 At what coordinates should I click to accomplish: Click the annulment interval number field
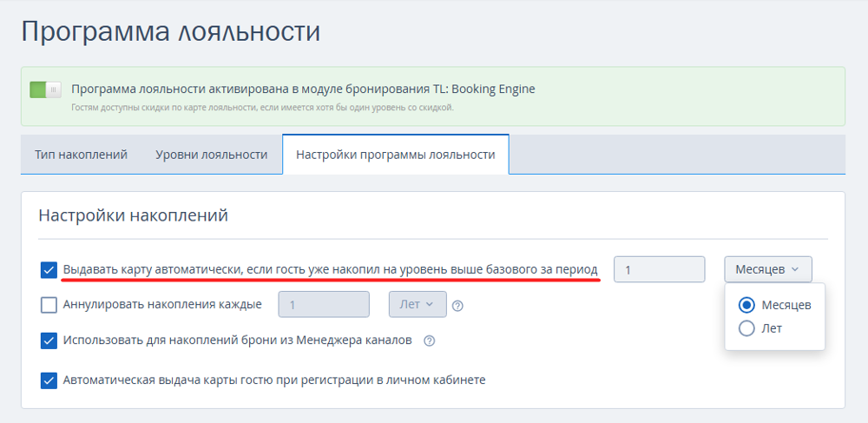(x=324, y=305)
